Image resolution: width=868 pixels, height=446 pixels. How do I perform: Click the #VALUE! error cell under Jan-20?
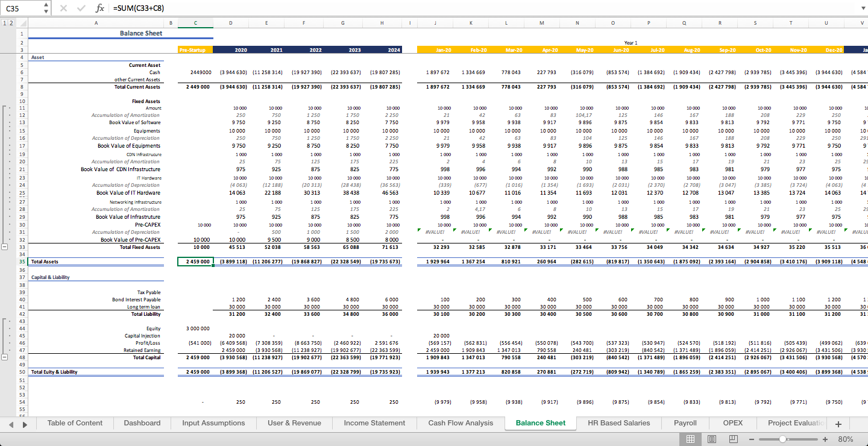[x=435, y=231]
